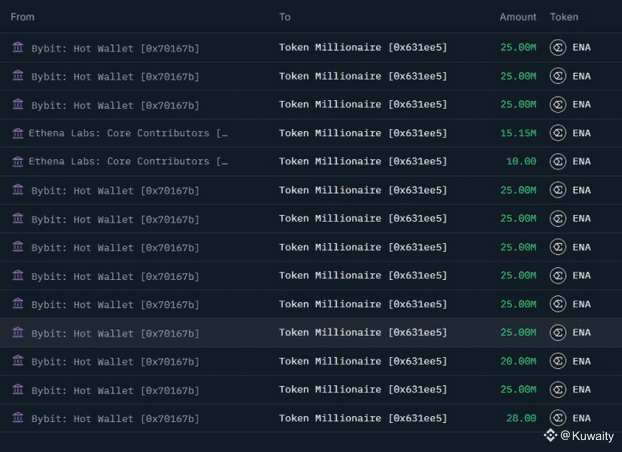Sort by the From column header
The width and height of the screenshot is (622, 452).
point(22,17)
